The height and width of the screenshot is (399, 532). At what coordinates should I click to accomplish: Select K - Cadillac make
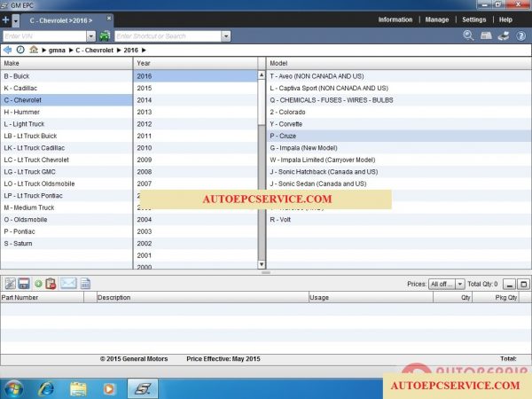[x=66, y=88]
